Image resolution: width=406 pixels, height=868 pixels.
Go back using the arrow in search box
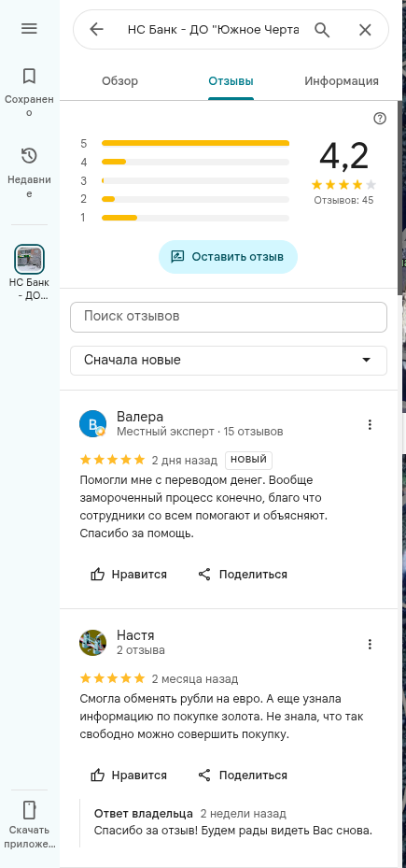coord(96,29)
